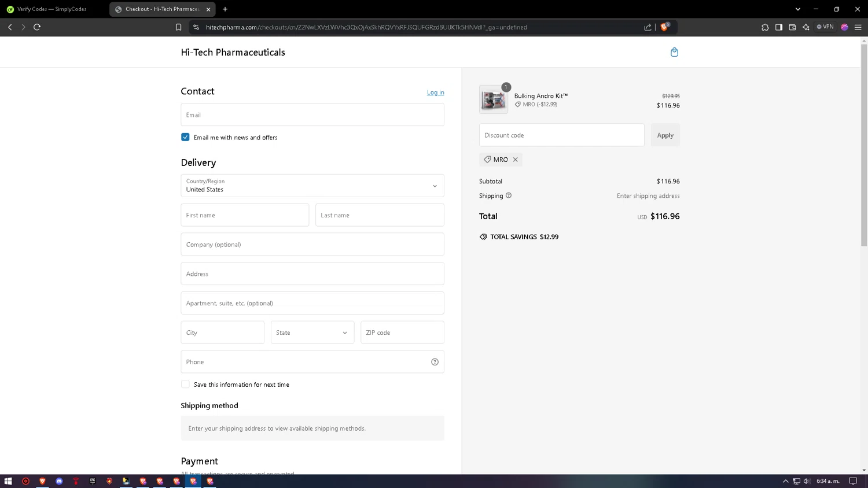
Task: Switch to Verify Codes SimplyCodes tab
Action: coord(52,9)
